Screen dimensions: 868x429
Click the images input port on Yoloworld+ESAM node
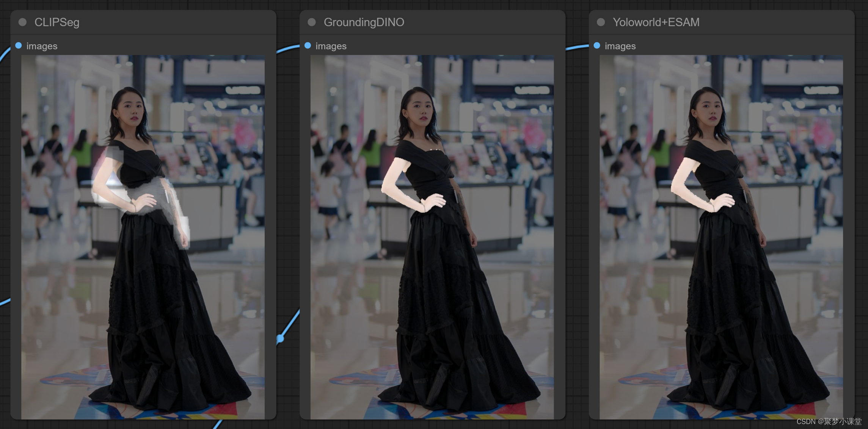click(596, 45)
